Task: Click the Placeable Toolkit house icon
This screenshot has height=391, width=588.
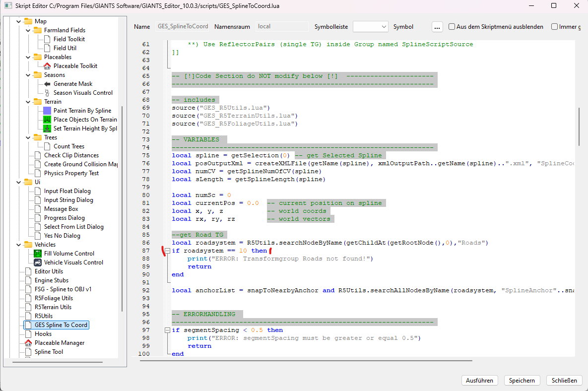Action: [x=47, y=66]
